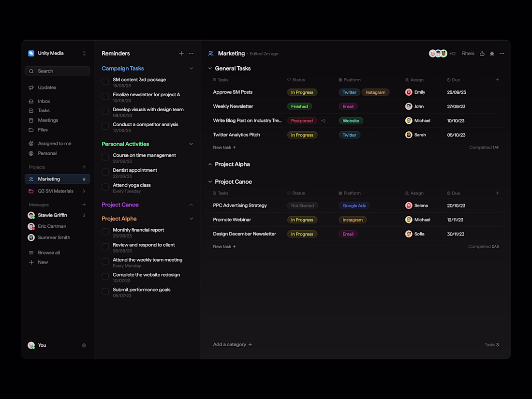
Task: Start a new message with the Messages plus icon
Action: pyautogui.click(x=84, y=205)
